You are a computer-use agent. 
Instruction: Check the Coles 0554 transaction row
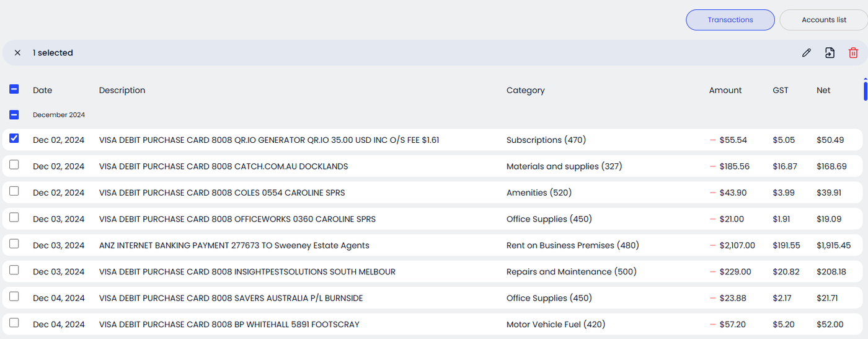(14, 191)
